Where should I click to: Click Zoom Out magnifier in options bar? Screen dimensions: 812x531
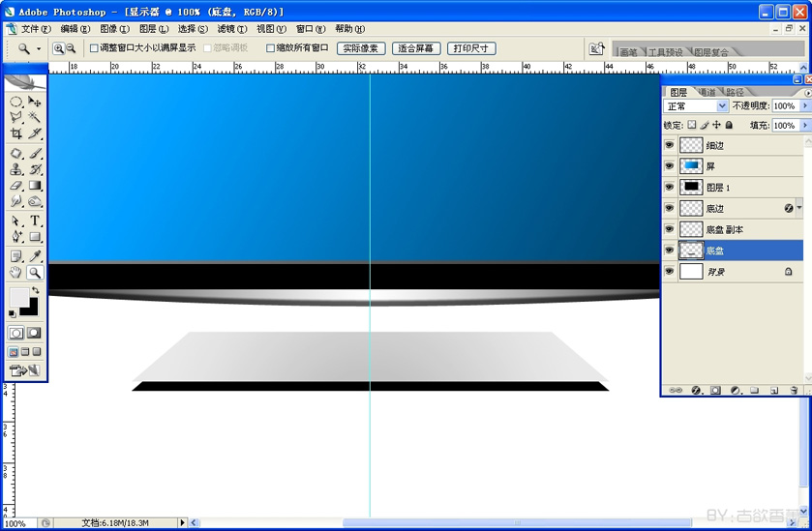(x=71, y=48)
